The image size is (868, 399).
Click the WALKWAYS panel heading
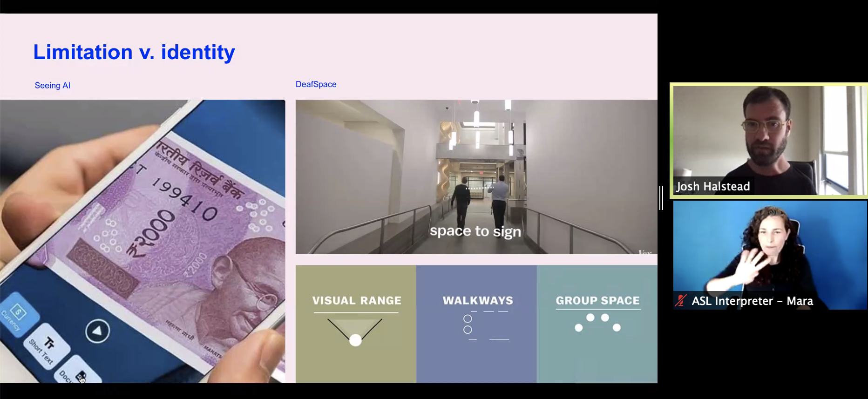coord(478,301)
